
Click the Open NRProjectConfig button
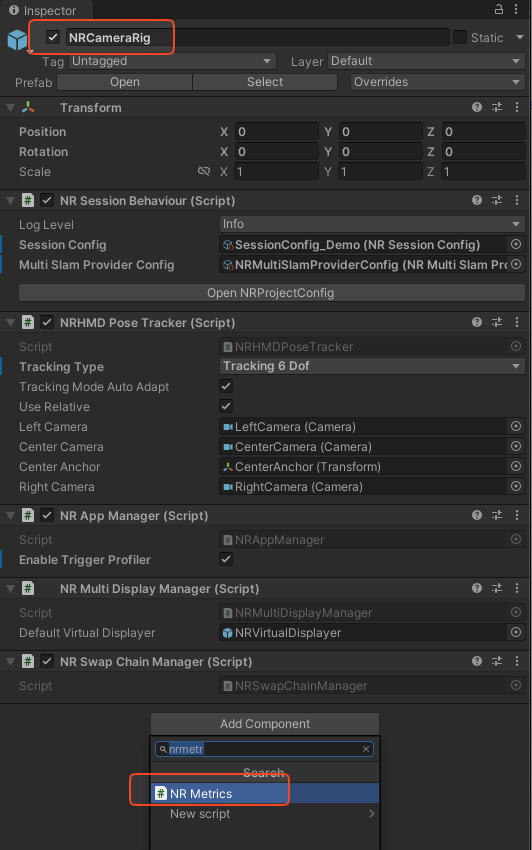(272, 293)
